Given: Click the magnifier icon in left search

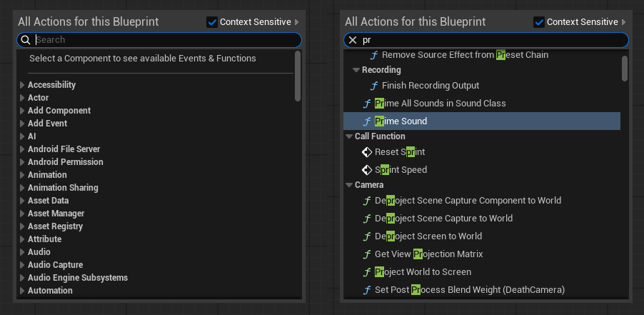Looking at the screenshot, I should pos(26,40).
